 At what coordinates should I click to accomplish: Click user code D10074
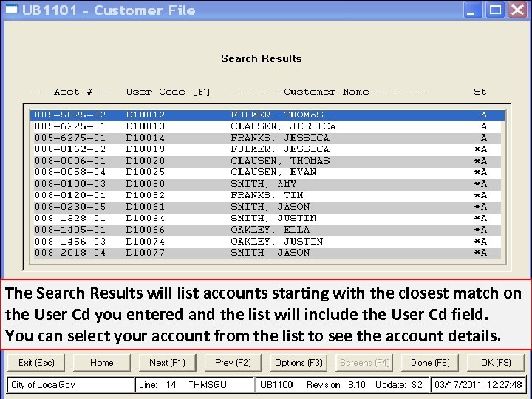[146, 241]
